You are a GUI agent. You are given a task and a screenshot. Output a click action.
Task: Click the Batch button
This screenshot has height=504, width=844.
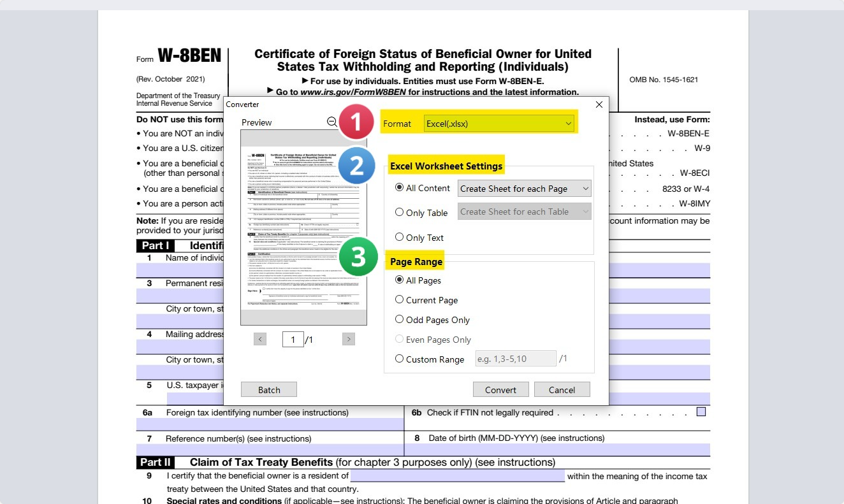(x=269, y=390)
